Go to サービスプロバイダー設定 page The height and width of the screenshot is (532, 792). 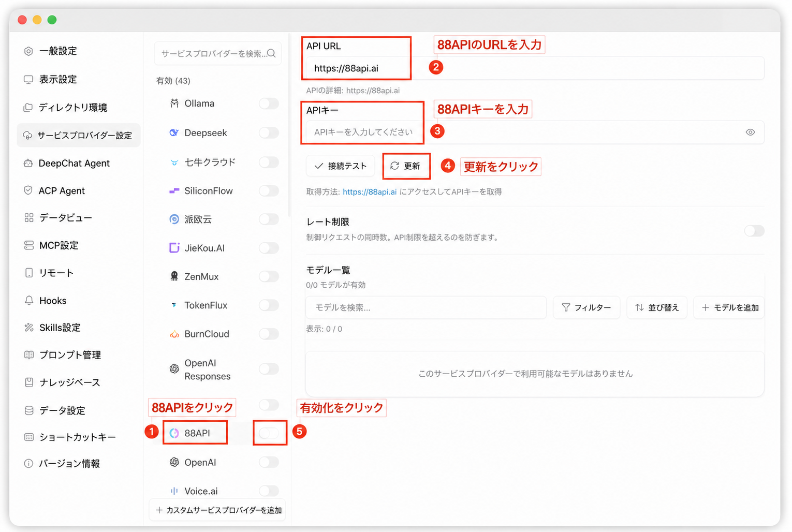(x=79, y=135)
